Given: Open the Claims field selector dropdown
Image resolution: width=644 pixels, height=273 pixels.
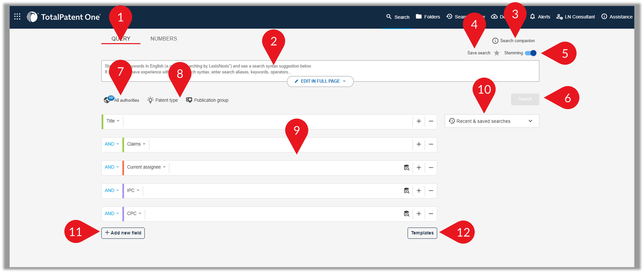Looking at the screenshot, I should coord(136,144).
